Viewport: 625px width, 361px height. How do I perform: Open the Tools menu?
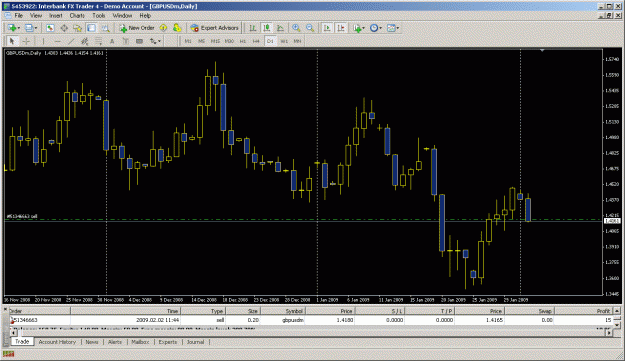[98, 16]
